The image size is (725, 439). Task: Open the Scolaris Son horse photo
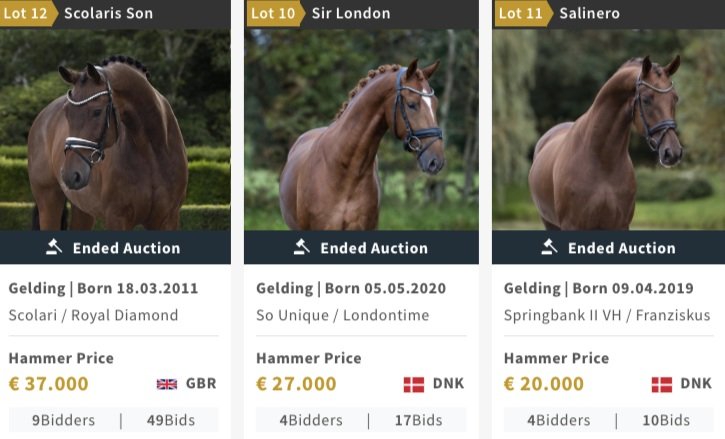coord(115,130)
